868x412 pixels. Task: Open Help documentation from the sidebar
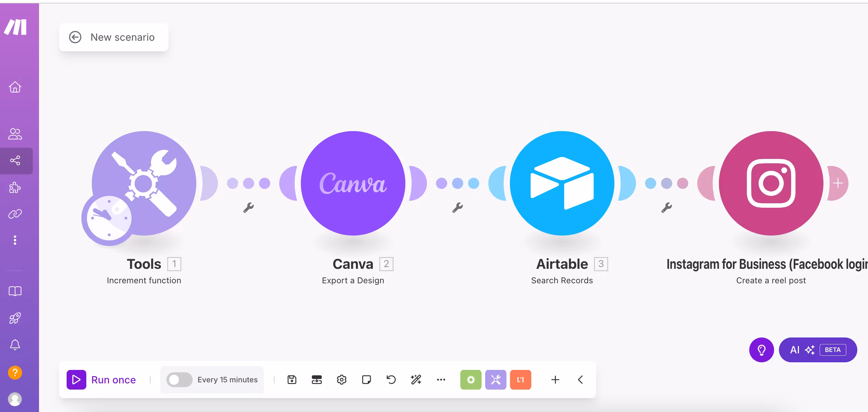tap(15, 291)
